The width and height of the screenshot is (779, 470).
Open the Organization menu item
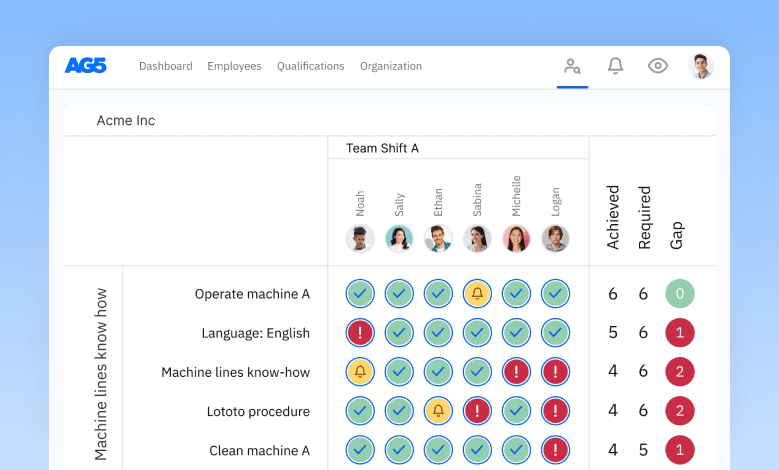[x=390, y=66]
